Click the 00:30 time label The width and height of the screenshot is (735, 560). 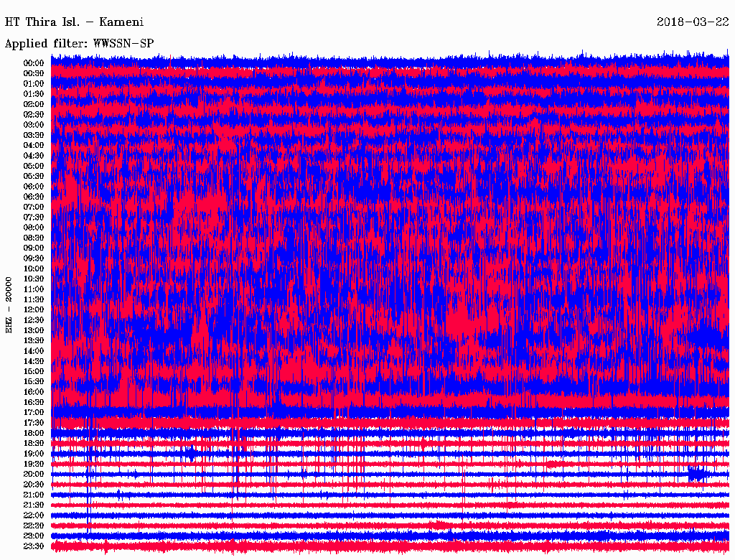(34, 73)
